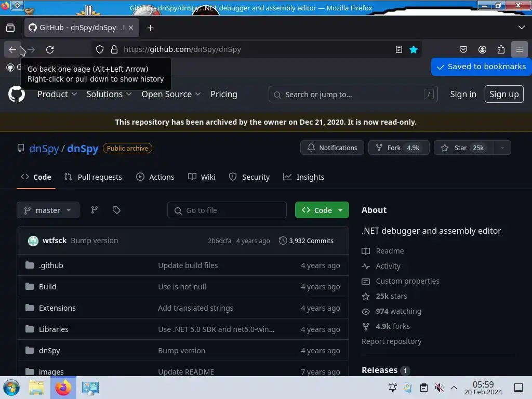Open Custom properties link

coord(407,281)
